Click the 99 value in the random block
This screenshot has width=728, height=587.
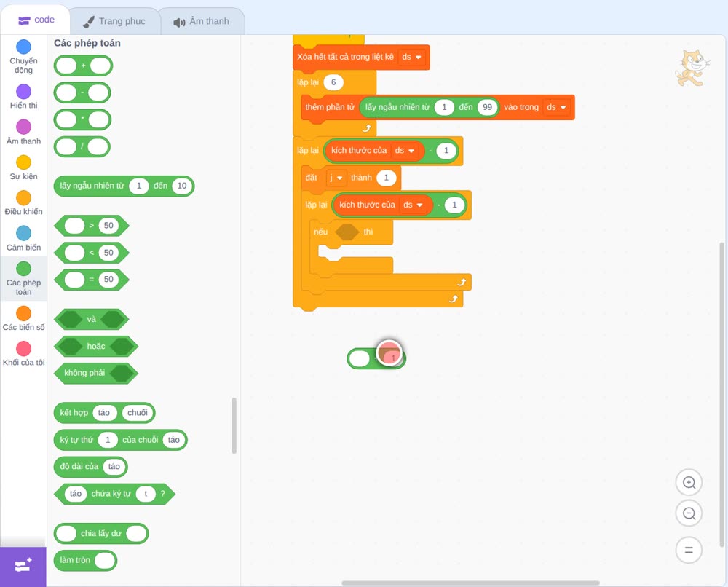[487, 107]
